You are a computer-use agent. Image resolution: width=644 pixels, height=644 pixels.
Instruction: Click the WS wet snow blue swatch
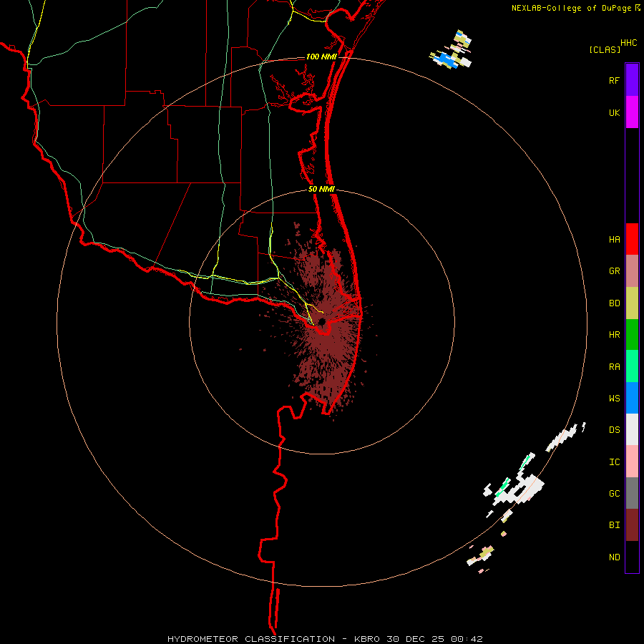coord(632,398)
